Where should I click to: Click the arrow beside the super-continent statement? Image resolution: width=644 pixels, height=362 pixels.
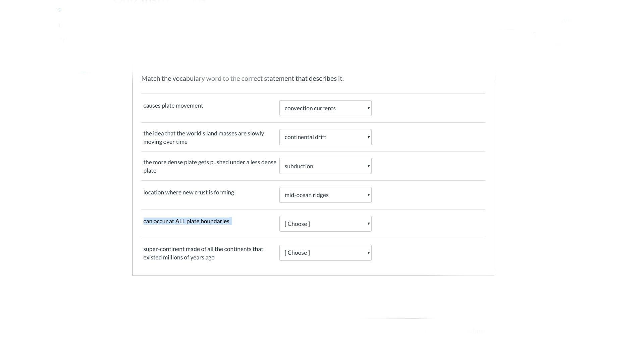368,253
